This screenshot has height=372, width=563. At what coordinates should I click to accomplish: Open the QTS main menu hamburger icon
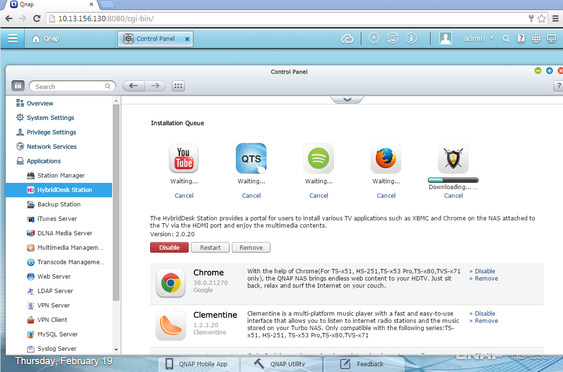pos(13,38)
